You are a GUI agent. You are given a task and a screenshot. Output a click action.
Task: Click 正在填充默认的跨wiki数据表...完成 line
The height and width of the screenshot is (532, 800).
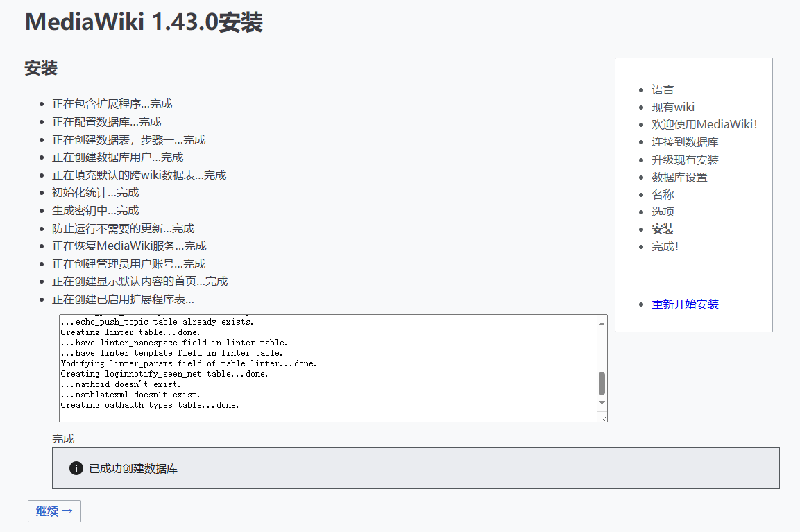pyautogui.click(x=139, y=175)
